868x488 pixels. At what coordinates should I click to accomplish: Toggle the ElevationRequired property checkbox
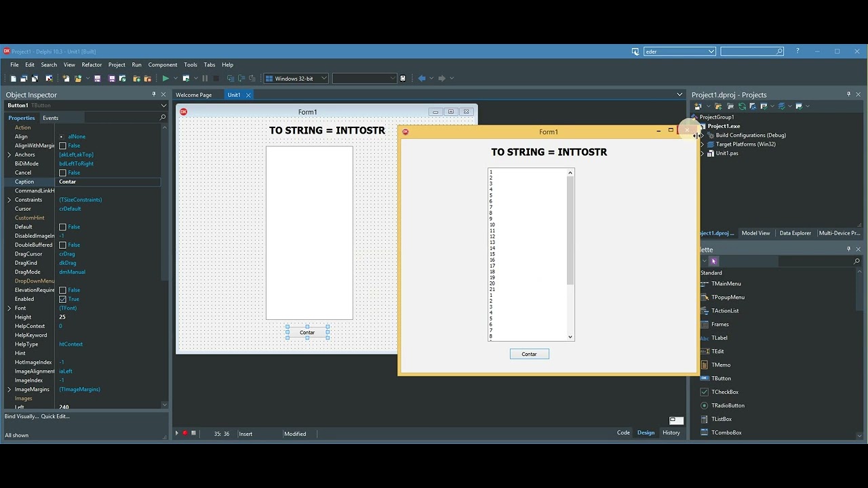62,290
